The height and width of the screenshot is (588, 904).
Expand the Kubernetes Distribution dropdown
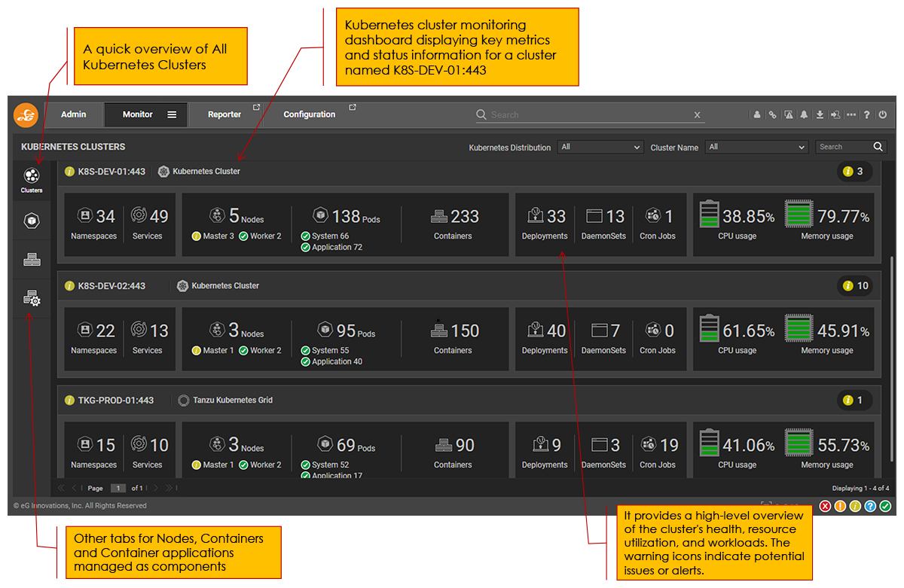pyautogui.click(x=600, y=148)
